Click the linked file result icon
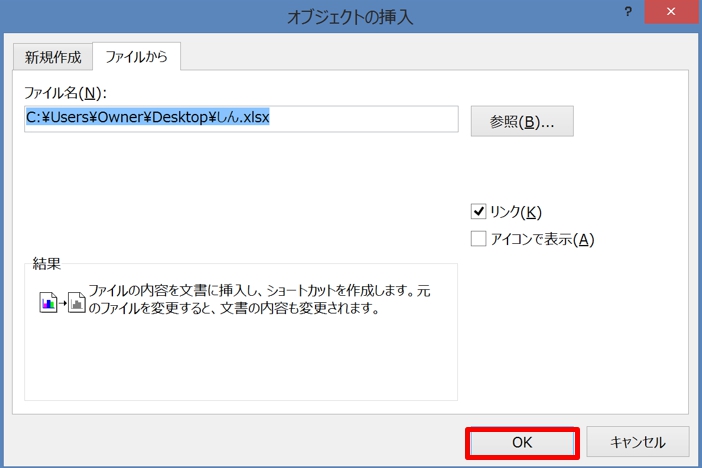Image resolution: width=702 pixels, height=468 pixels. coord(62,302)
